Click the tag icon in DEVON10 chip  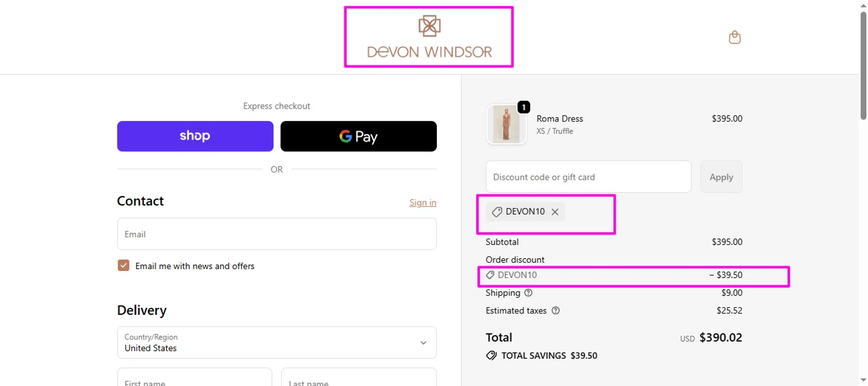click(496, 212)
